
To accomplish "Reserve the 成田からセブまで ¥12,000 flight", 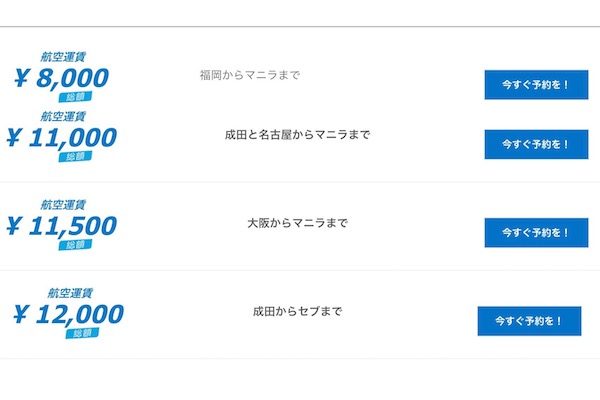I will [529, 321].
